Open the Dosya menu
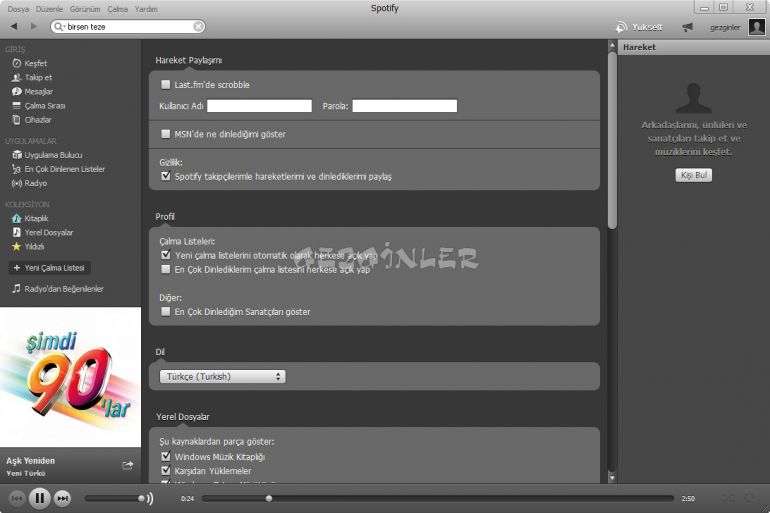This screenshot has width=770, height=513. pyautogui.click(x=18, y=9)
